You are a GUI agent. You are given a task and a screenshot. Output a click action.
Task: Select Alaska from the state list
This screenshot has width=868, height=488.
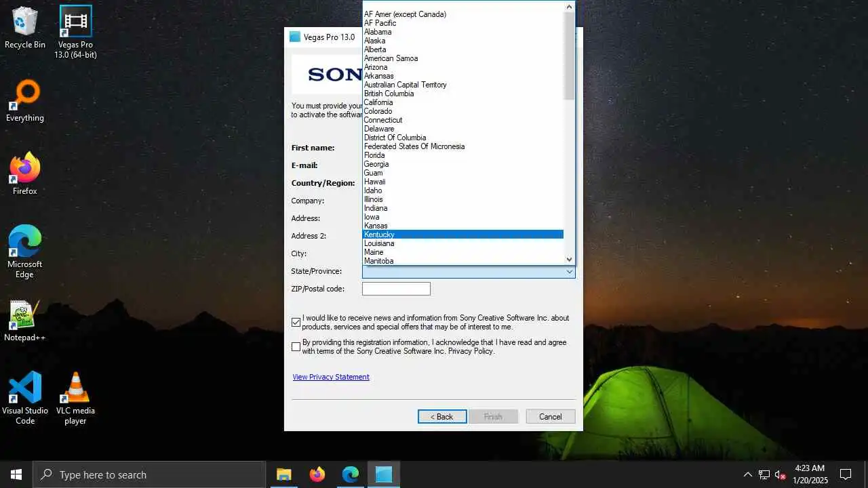463,41
